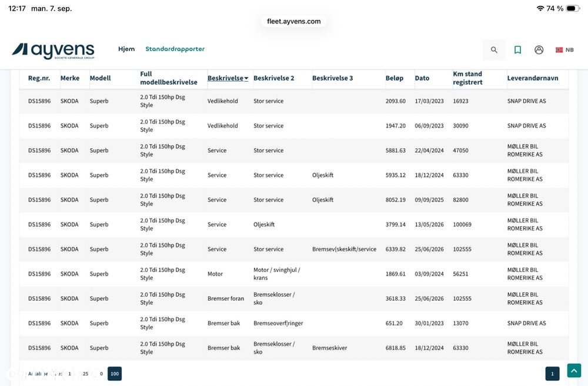Viewport: 588px width, 386px height.
Task: Select page 1 in pagination
Action: tap(552, 374)
